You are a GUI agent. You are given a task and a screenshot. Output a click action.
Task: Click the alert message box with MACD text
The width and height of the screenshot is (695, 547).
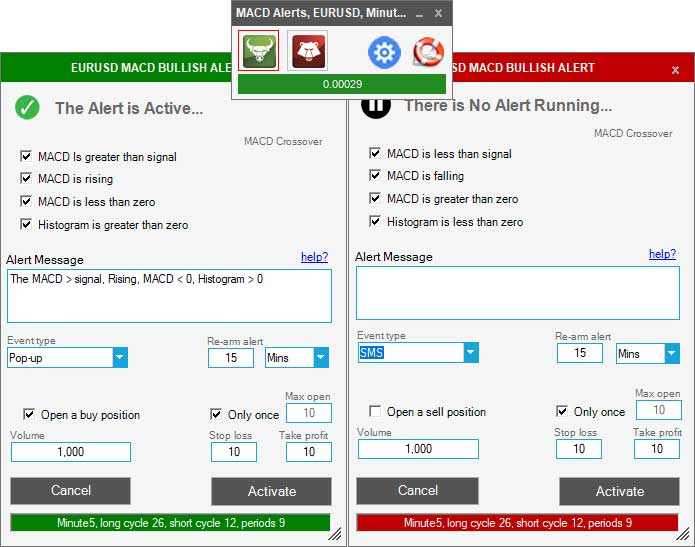point(169,296)
